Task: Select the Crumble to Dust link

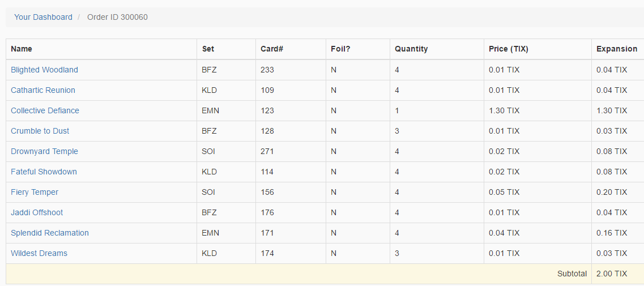Action: click(x=40, y=131)
